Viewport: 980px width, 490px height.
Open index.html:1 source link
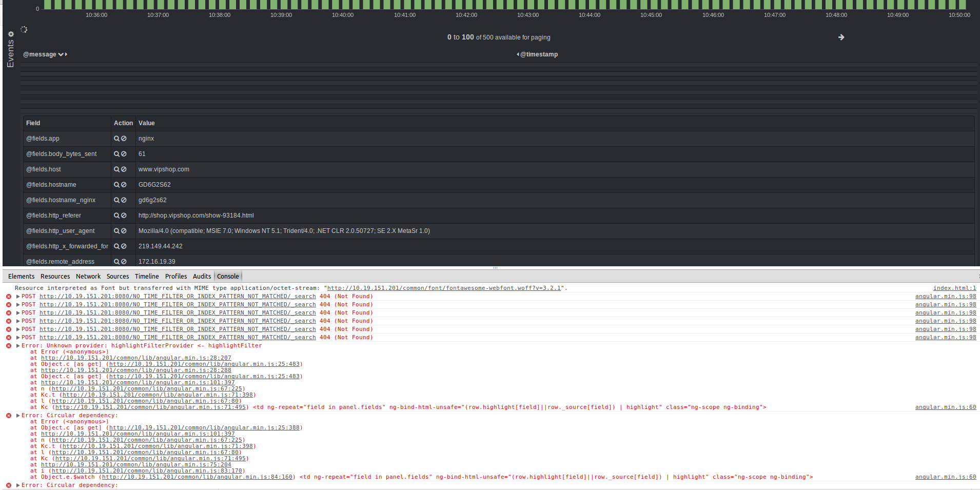955,288
